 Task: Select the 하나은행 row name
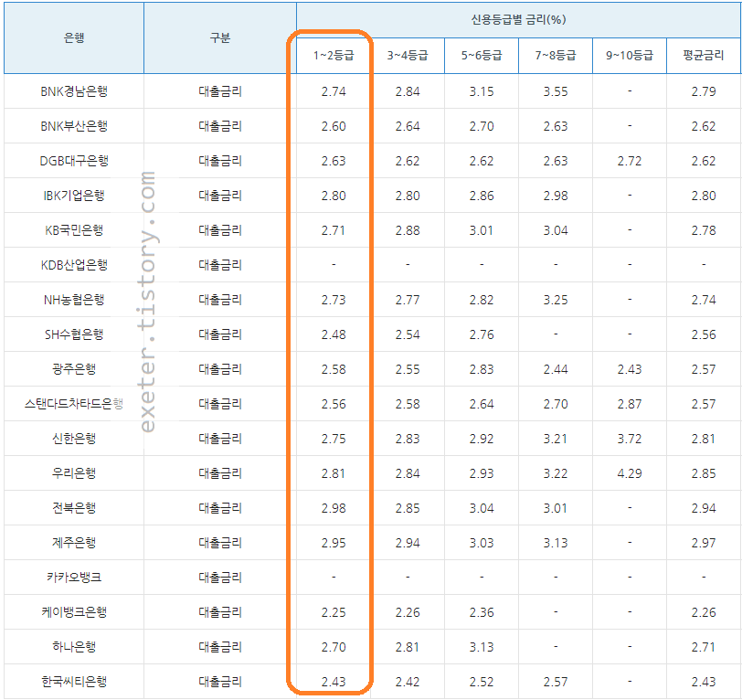pos(74,647)
